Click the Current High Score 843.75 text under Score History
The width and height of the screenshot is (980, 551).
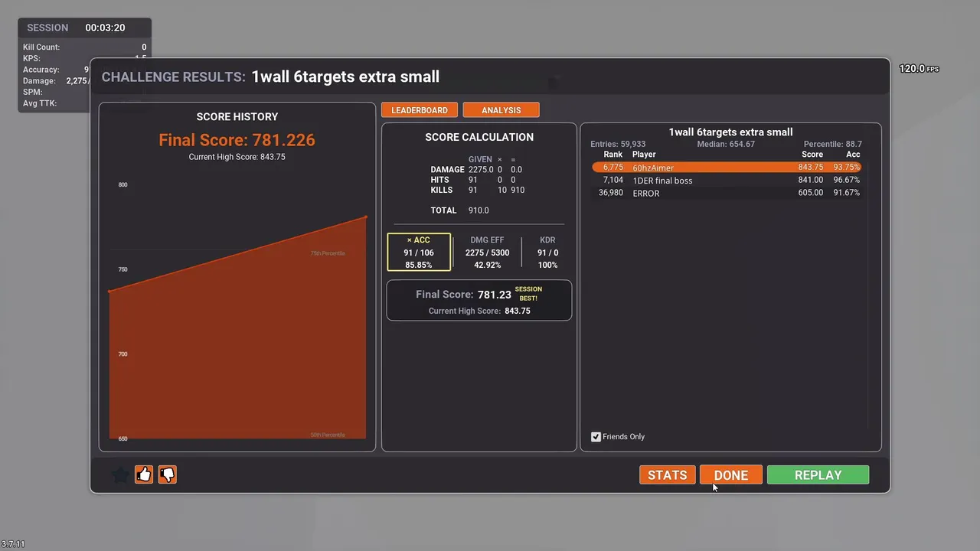coord(237,157)
